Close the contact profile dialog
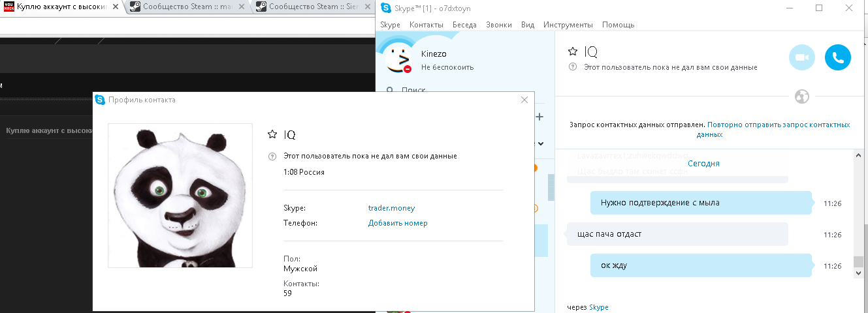 pyautogui.click(x=524, y=100)
